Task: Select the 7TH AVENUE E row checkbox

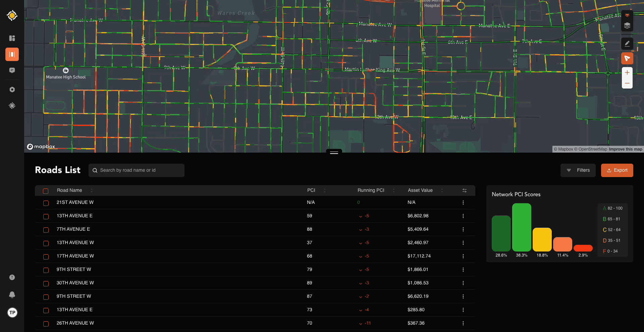Action: tap(46, 230)
